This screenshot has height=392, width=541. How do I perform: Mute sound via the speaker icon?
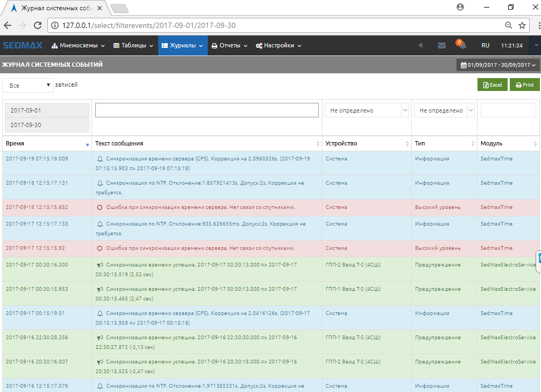tap(421, 46)
